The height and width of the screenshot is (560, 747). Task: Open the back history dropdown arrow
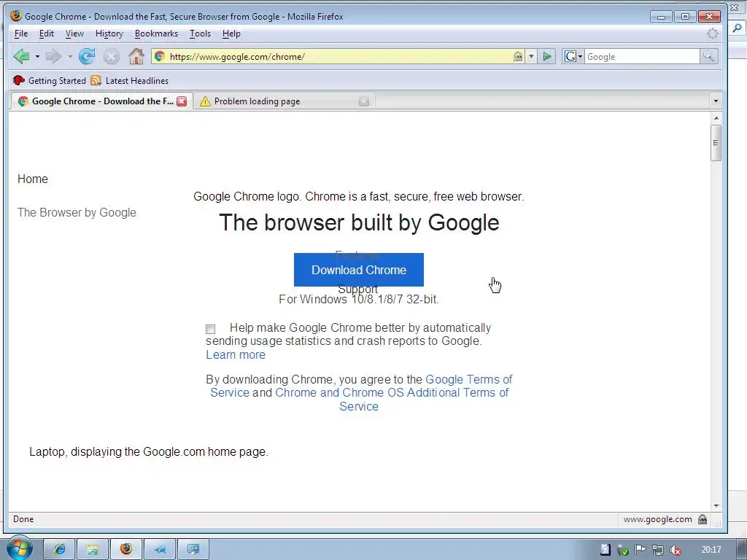37,57
